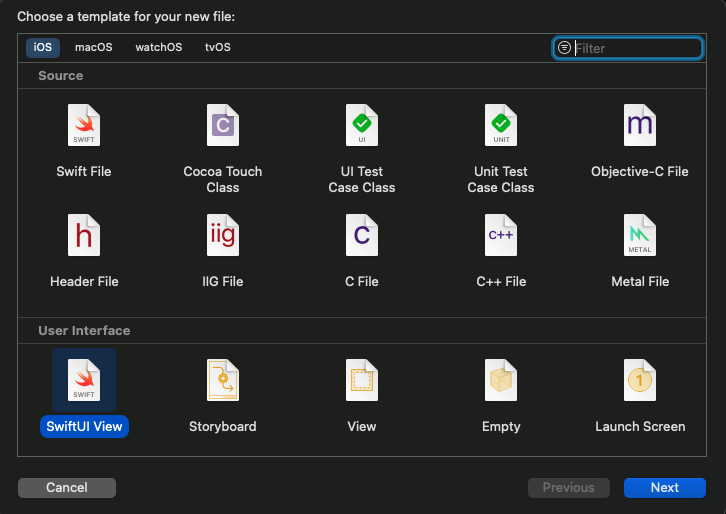This screenshot has height=514, width=726.
Task: Pick the IIG File template icon
Action: coord(223,235)
